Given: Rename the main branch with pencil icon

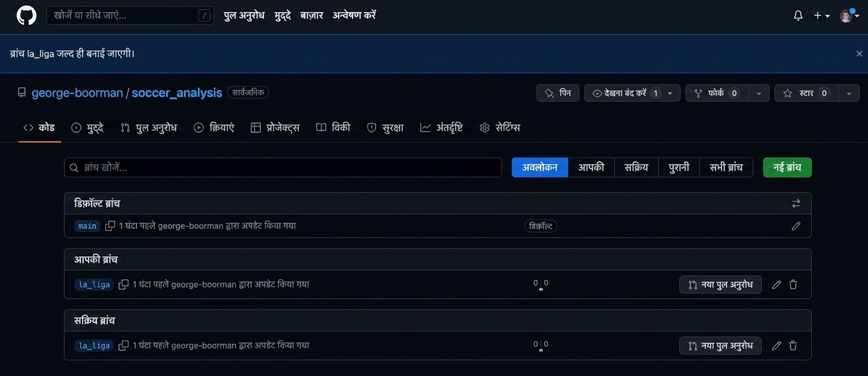Looking at the screenshot, I should 796,226.
